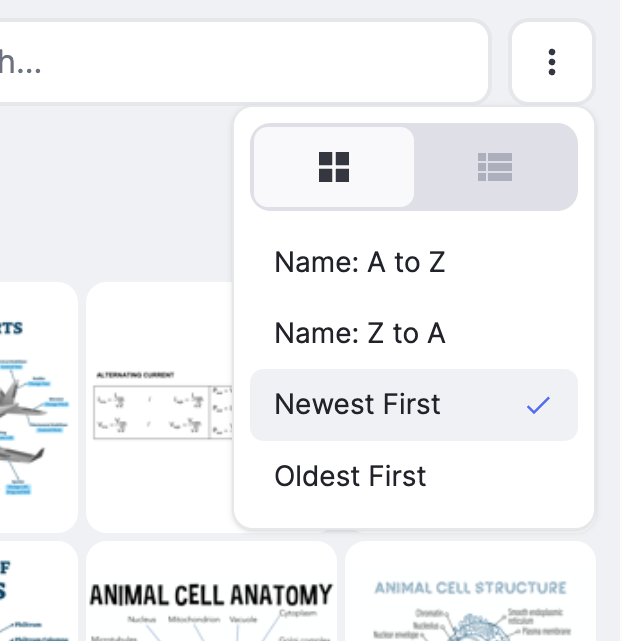Image resolution: width=622 pixels, height=641 pixels.
Task: Switch to grid view layout
Action: pos(334,167)
